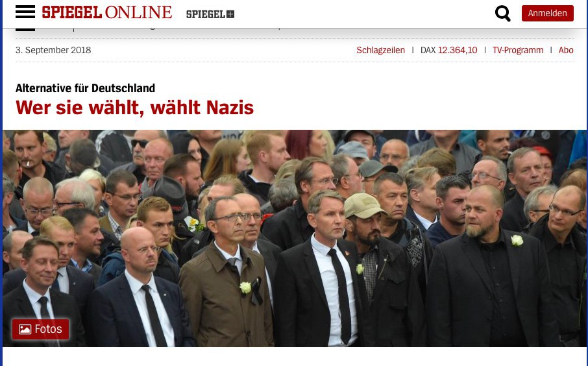588x366 pixels.
Task: Open the SPIEGEL+ logo link
Action: pos(210,14)
